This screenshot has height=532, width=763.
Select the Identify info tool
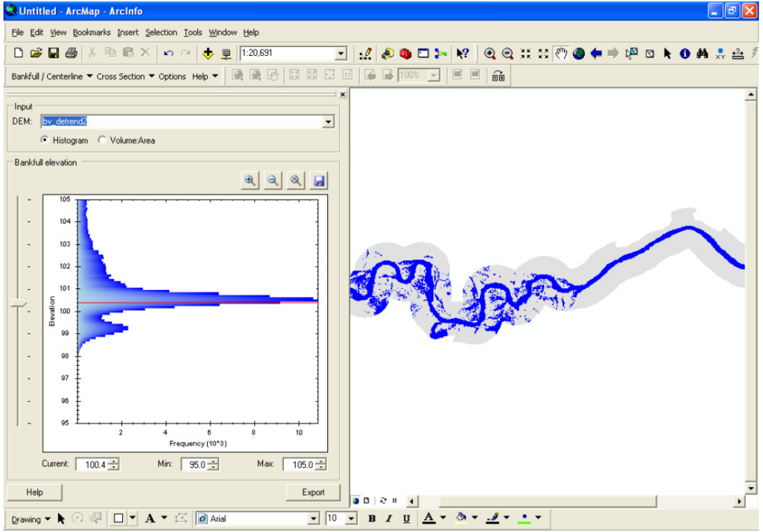pyautogui.click(x=685, y=54)
